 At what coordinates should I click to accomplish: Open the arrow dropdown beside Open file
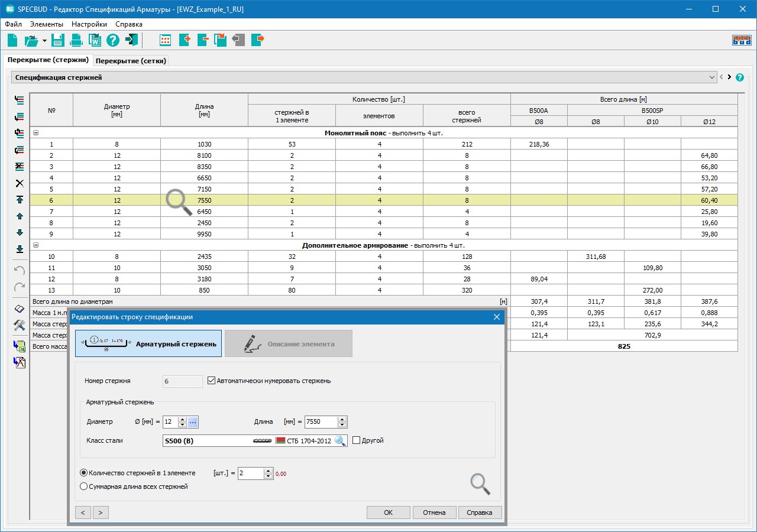coord(44,41)
